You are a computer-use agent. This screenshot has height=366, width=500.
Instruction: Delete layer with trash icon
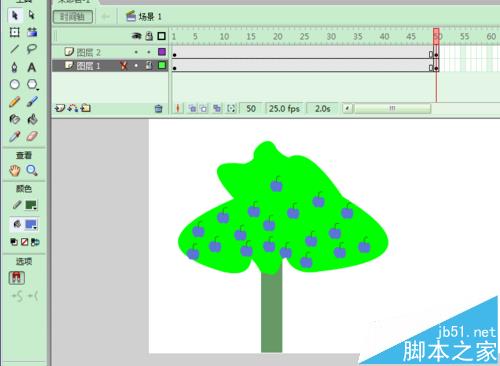point(159,108)
